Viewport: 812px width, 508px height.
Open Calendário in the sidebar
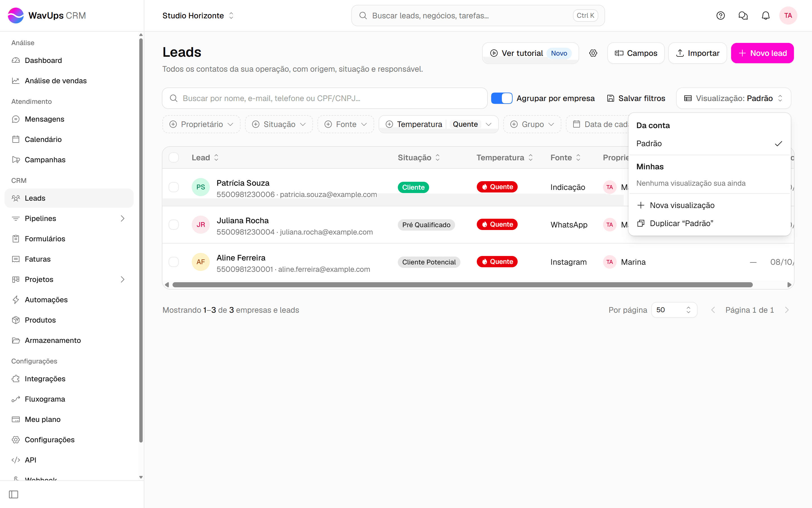(x=69, y=139)
